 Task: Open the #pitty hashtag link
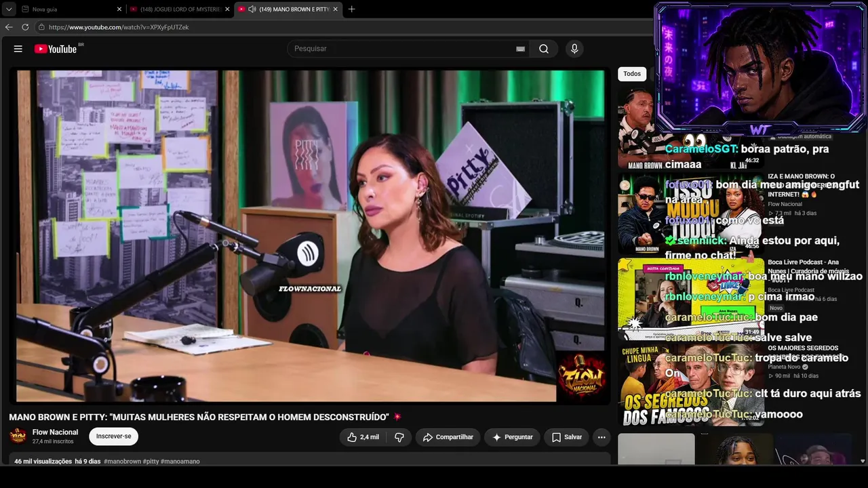151,462
